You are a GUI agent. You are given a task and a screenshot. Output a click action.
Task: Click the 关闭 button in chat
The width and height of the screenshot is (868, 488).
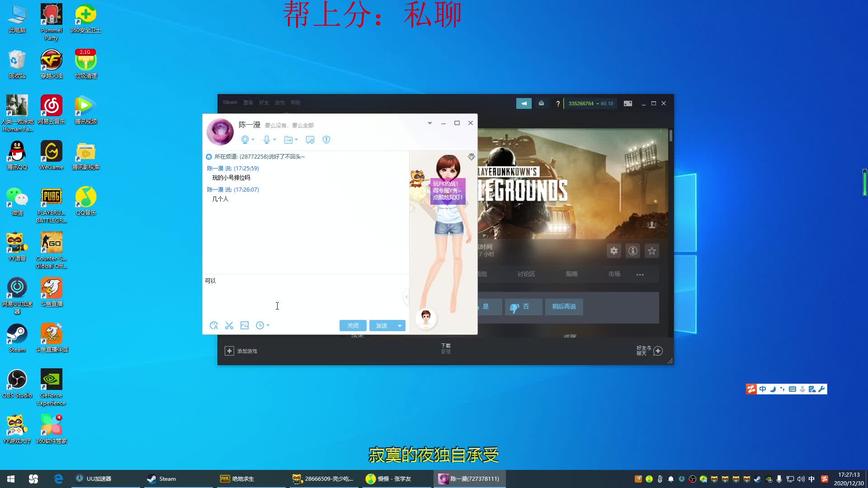(x=353, y=326)
